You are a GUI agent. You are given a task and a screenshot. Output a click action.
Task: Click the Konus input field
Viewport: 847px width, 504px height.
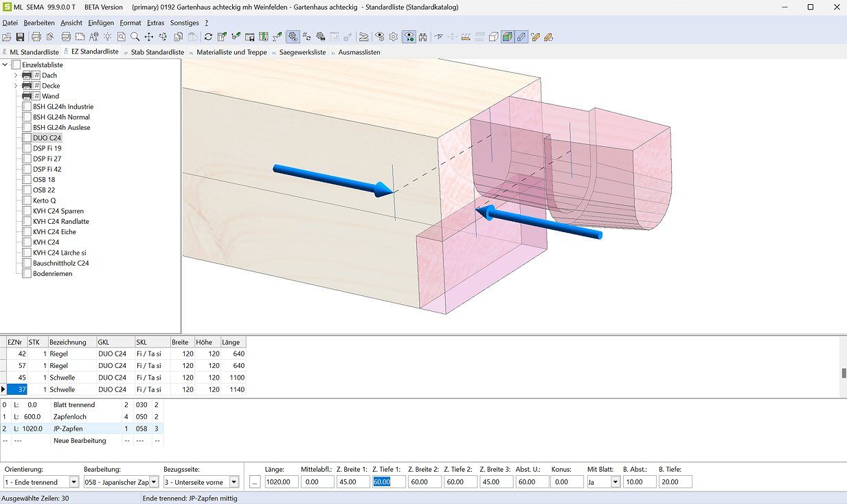coord(567,482)
